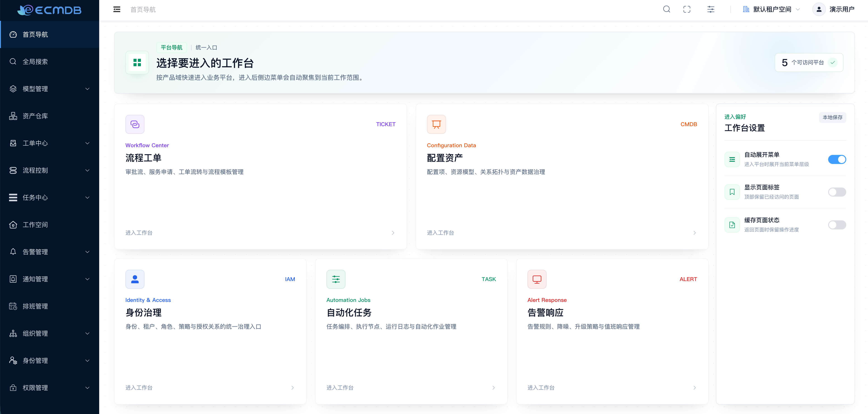
Task: Expand 任务中心 chevron in sidebar
Action: coord(87,197)
